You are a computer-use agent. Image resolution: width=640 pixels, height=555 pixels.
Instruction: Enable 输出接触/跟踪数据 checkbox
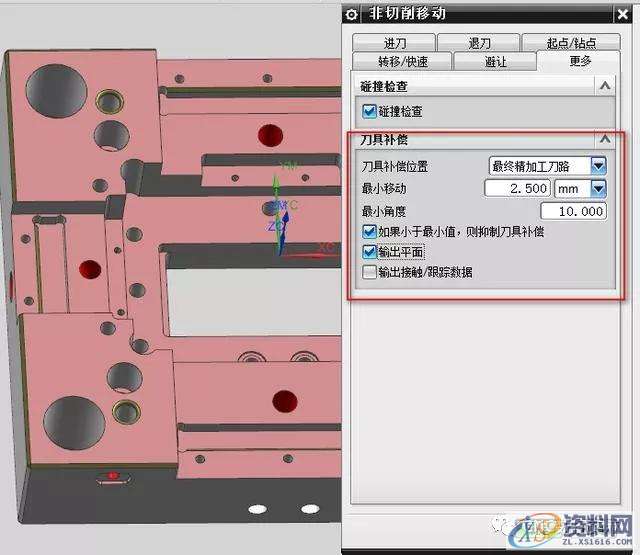click(x=370, y=272)
